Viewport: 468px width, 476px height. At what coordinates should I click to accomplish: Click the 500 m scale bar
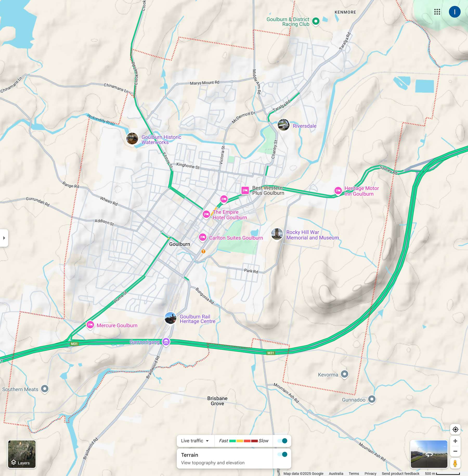442,473
